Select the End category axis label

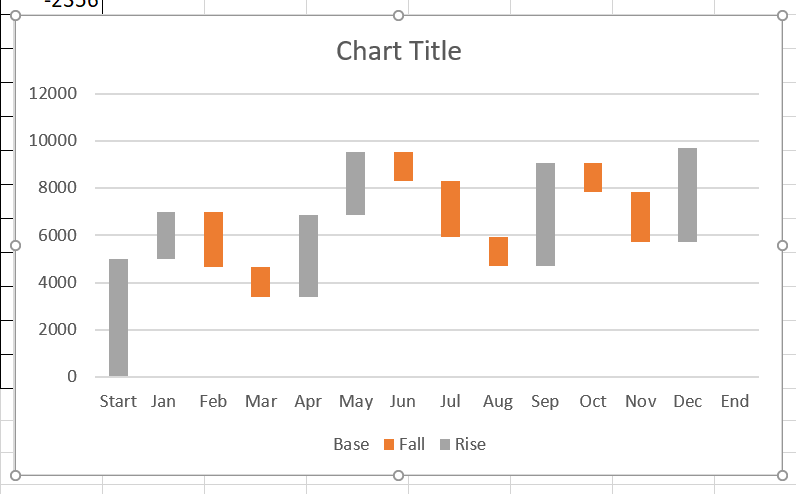pos(734,401)
